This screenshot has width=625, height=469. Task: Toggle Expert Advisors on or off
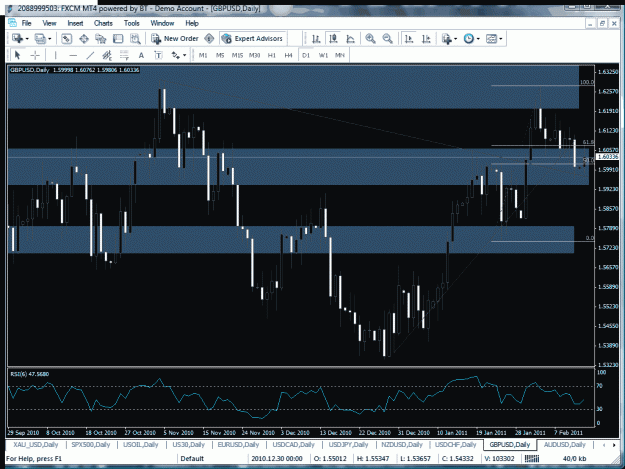pos(253,39)
